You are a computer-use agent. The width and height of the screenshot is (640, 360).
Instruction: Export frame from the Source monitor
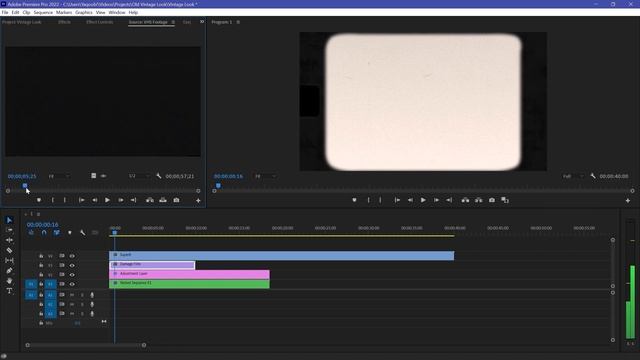(176, 200)
